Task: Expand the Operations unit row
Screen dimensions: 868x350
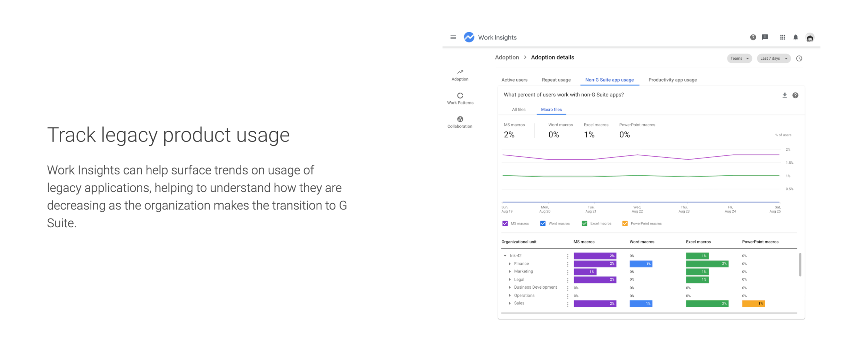Action: [510, 295]
